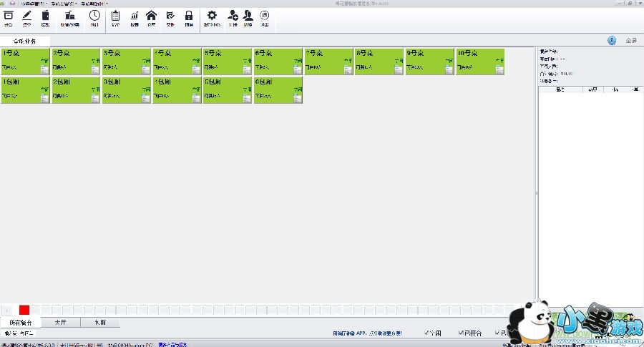Viewport: 644px width, 347px height.
Task: Open the third title bar dropdown menu
Action: pos(94,4)
